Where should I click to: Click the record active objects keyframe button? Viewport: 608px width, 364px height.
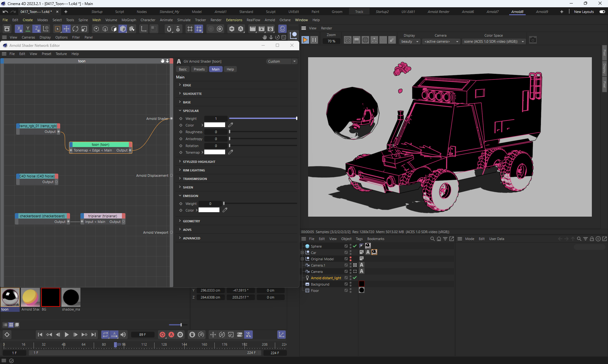(162, 335)
